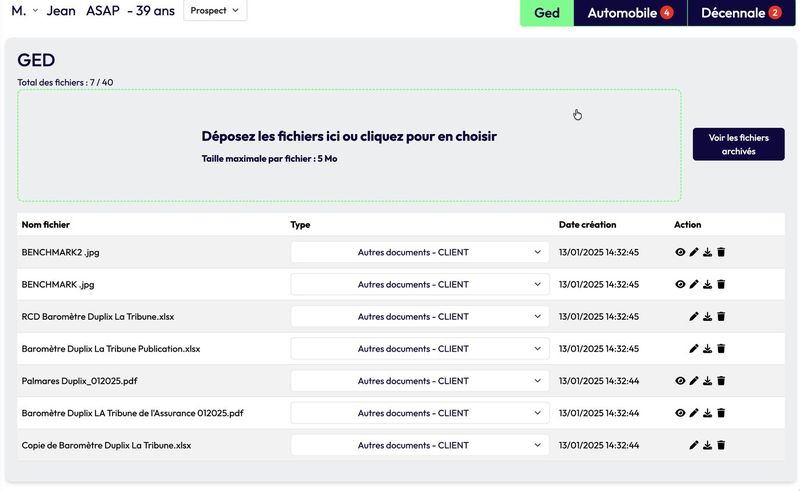Viewport: 800px width, 491px height.
Task: Click the Date création column header
Action: pyautogui.click(x=587, y=225)
